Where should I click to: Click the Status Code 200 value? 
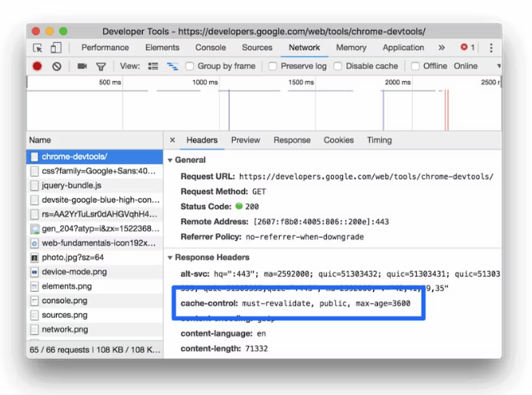(251, 207)
